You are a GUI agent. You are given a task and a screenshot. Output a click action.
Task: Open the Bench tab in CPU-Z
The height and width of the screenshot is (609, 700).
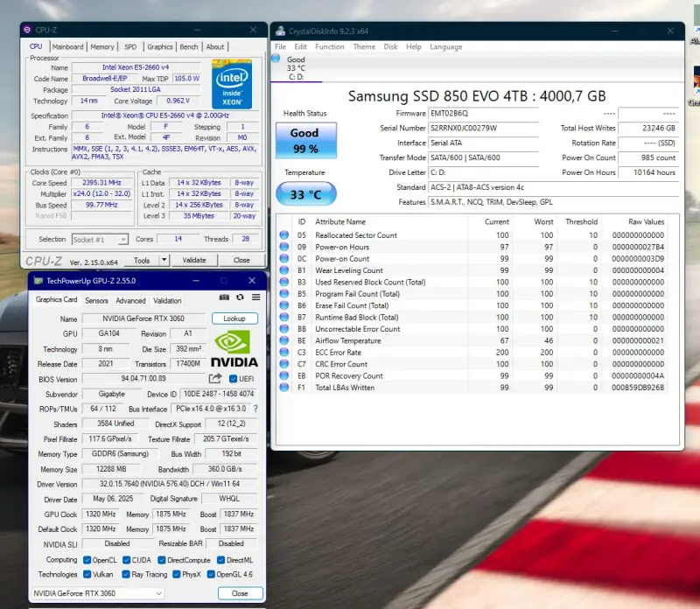tap(189, 47)
